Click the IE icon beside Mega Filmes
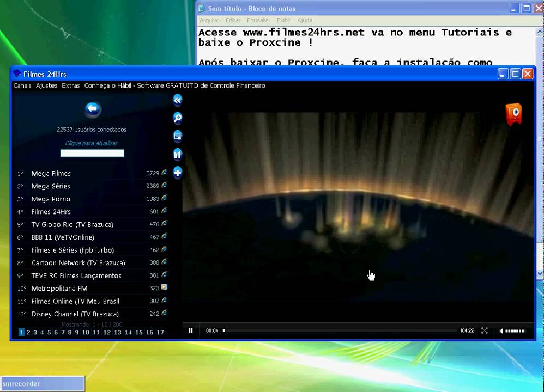 164,172
